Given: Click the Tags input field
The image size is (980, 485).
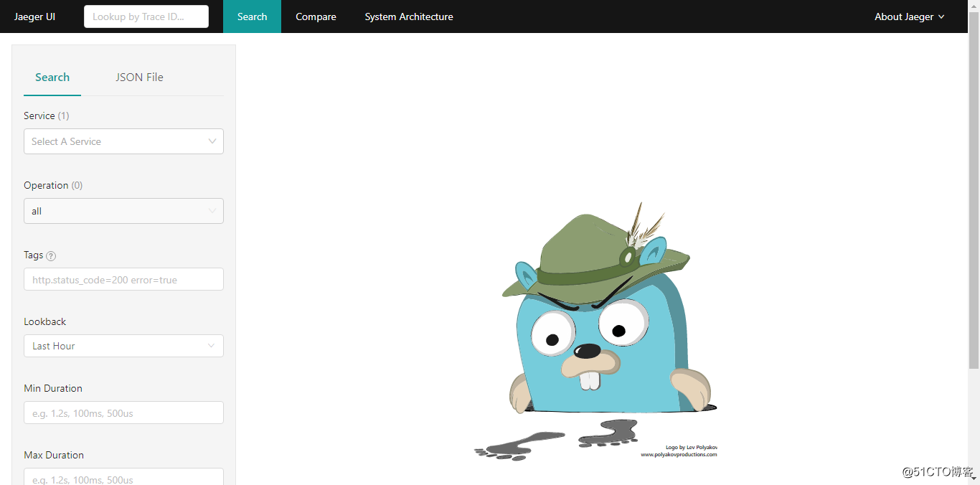Looking at the screenshot, I should pyautogui.click(x=123, y=280).
